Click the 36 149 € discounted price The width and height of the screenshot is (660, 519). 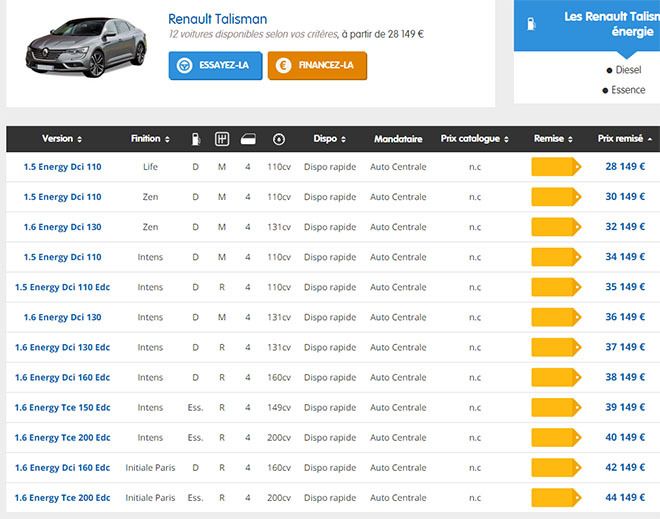[x=625, y=317]
